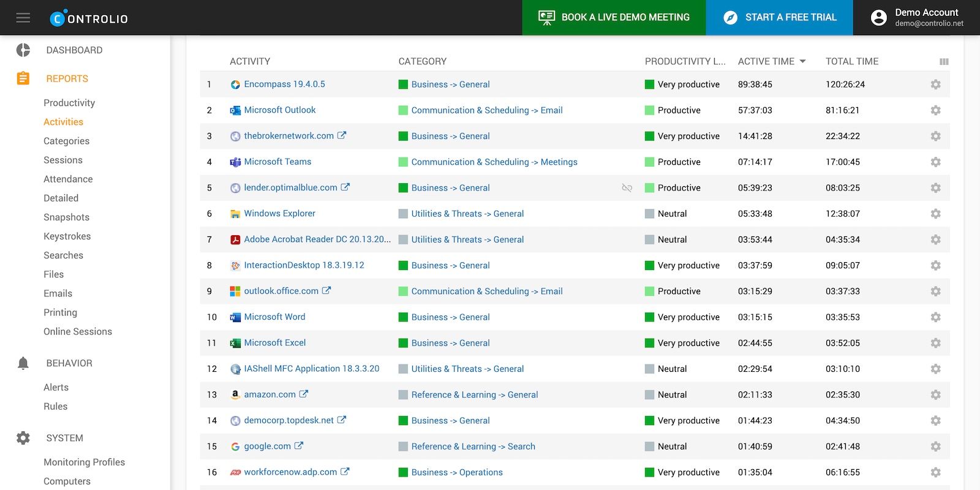Click the external link icon next to amazon.com
Screen dimensions: 980x490
coord(304,394)
